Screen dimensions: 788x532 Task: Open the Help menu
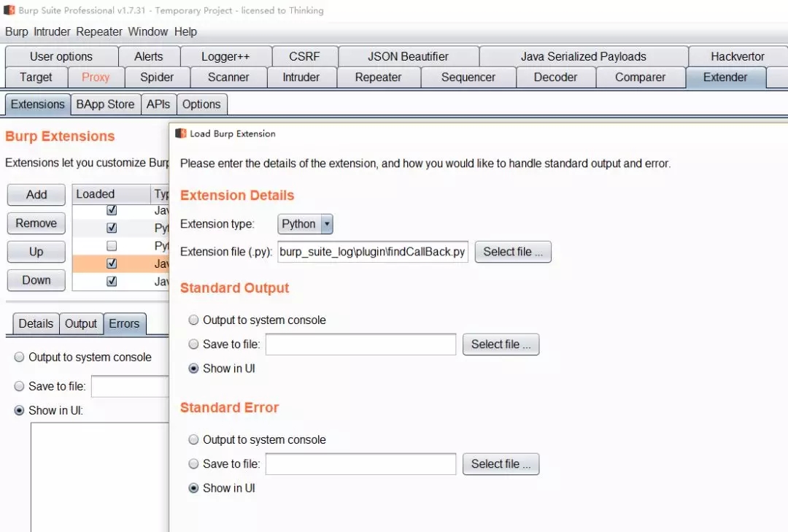point(185,31)
